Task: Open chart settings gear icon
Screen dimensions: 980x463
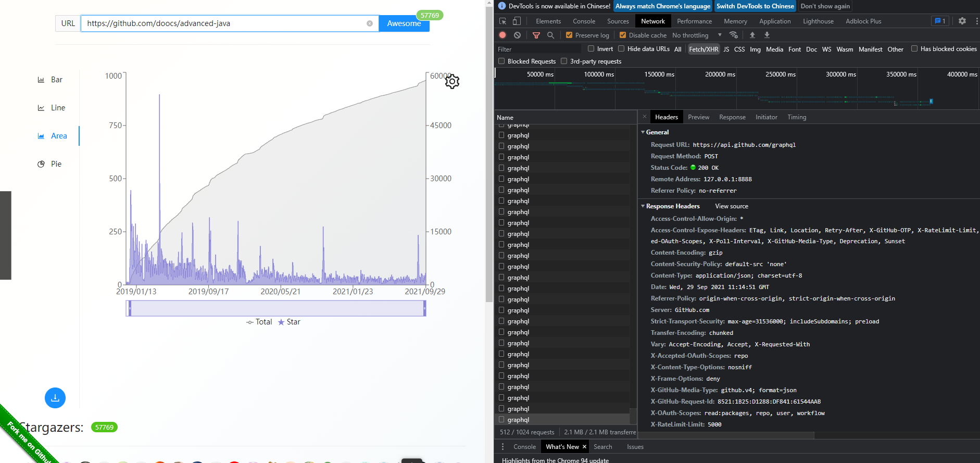Action: tap(452, 81)
